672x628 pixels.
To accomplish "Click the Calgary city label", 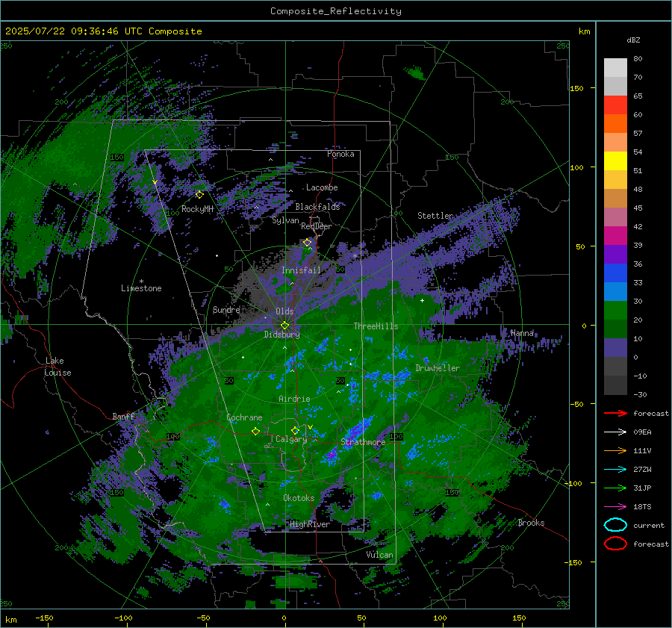I will 291,439.
